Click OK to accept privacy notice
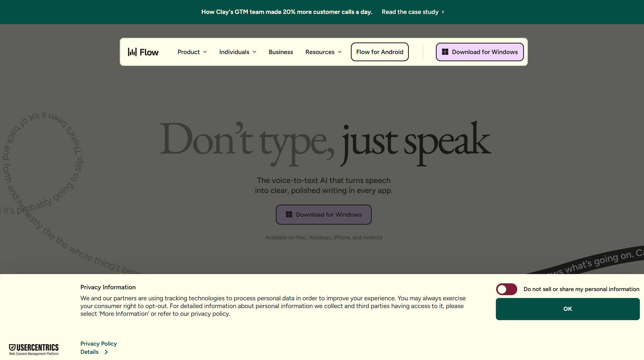The width and height of the screenshot is (644, 360). [567, 309]
